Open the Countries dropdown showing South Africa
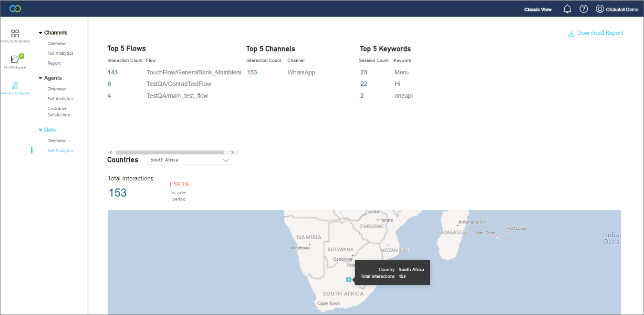The image size is (644, 315). tap(189, 160)
